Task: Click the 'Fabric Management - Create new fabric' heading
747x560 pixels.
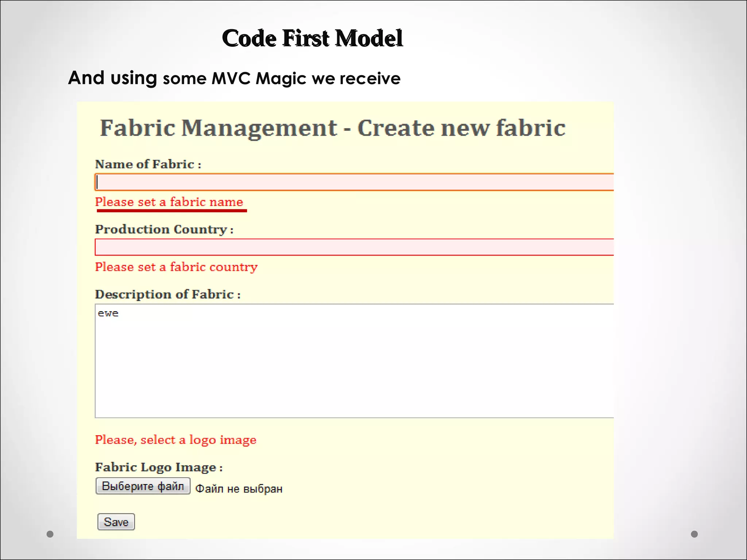Action: pos(333,128)
